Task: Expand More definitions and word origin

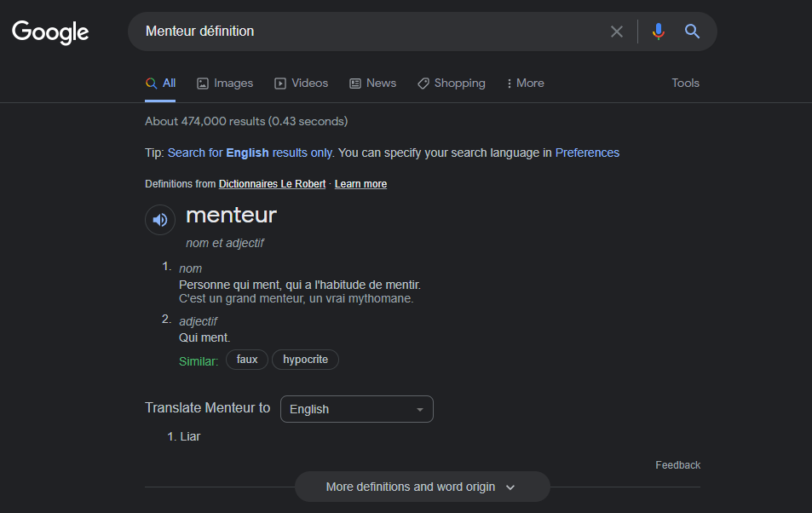Action: point(422,487)
